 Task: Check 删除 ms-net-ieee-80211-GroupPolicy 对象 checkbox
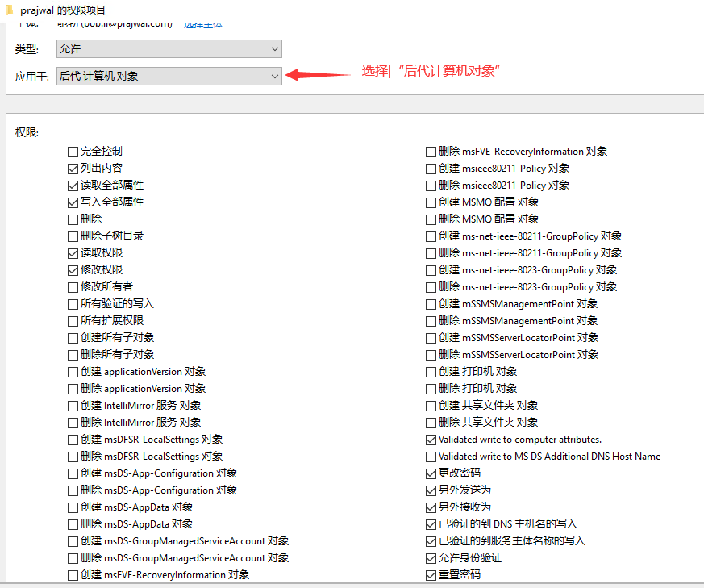coord(431,253)
